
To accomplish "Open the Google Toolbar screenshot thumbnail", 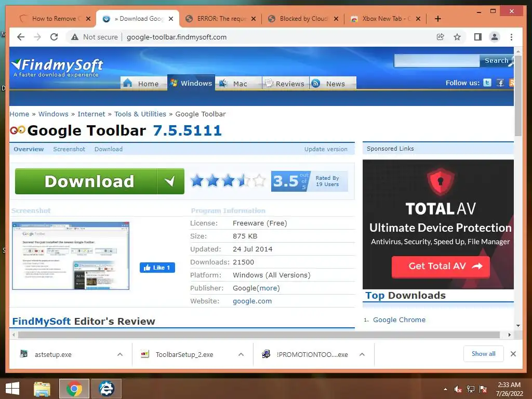I will [71, 256].
